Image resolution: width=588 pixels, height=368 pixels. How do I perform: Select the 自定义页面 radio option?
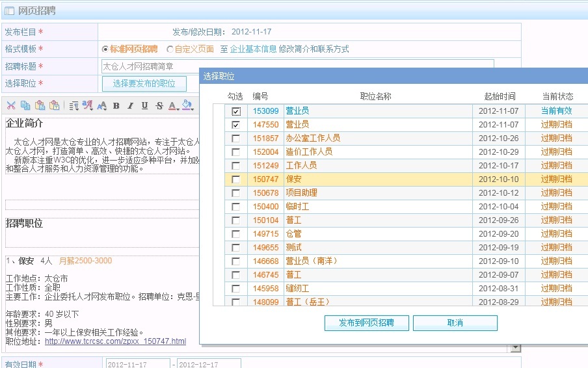[x=170, y=49]
